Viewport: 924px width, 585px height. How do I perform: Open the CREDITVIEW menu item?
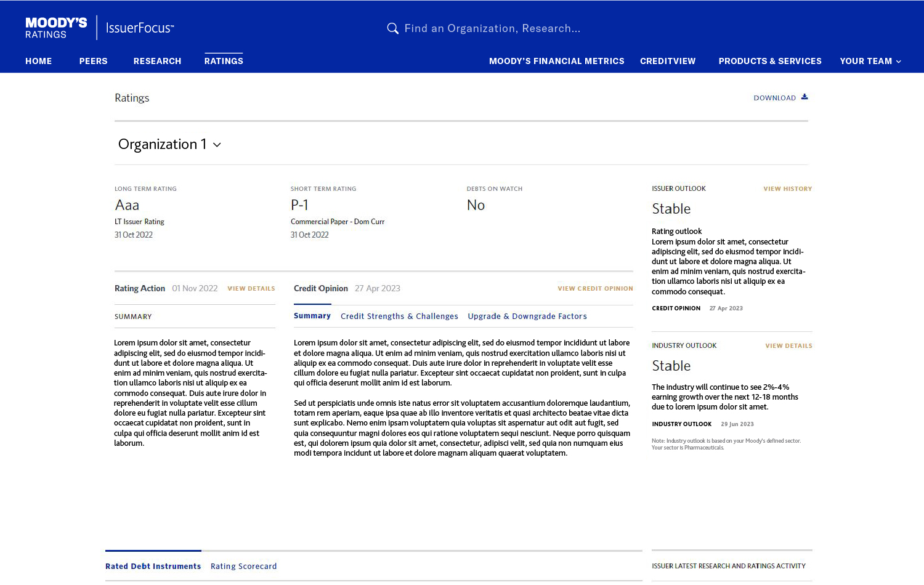point(668,61)
